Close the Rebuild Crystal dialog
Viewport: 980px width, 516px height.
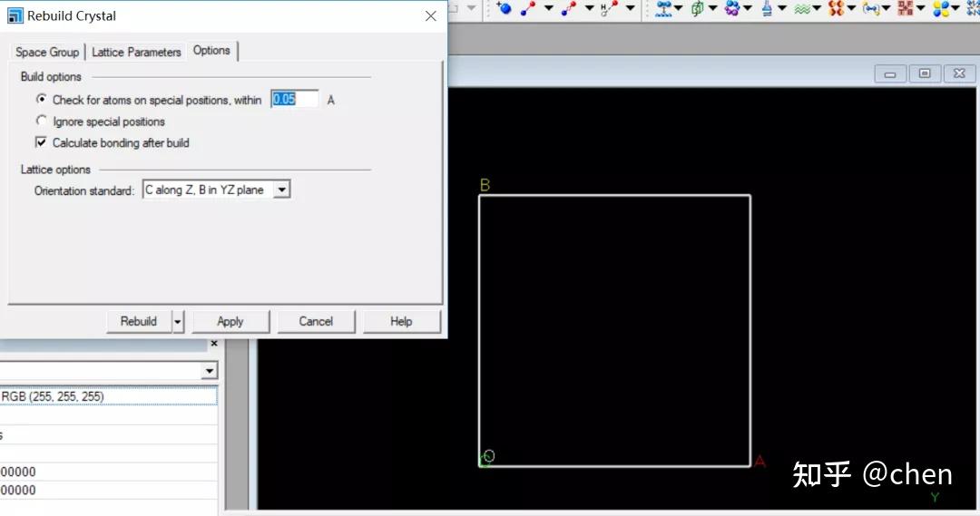click(x=431, y=16)
